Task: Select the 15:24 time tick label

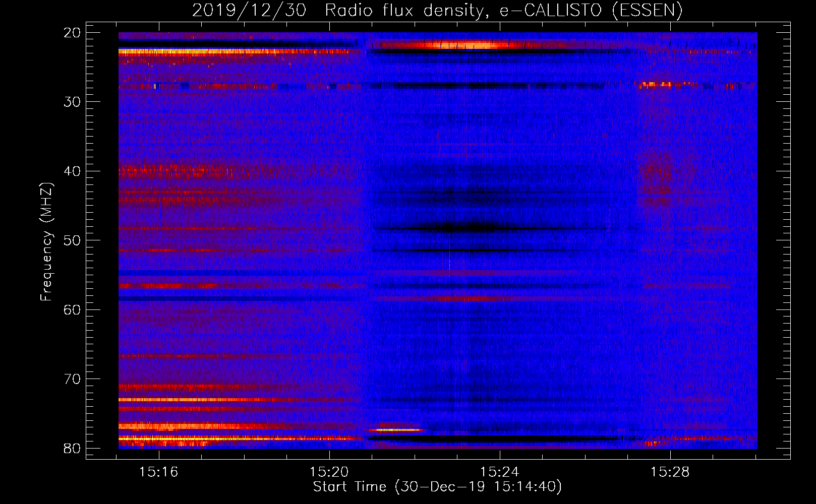Action: [x=500, y=472]
